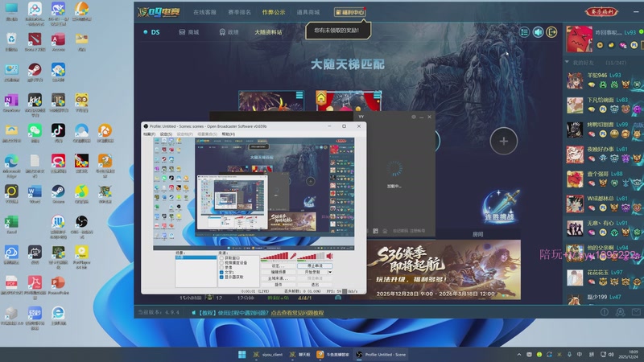The image size is (644, 362).
Task: Select friend W成都林总 in the friends list
Action: (x=603, y=204)
